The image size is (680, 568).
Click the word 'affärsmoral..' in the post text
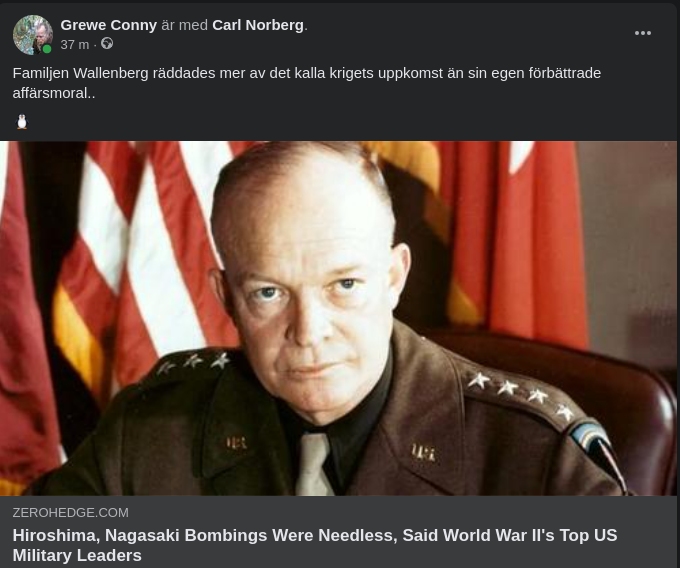54,93
